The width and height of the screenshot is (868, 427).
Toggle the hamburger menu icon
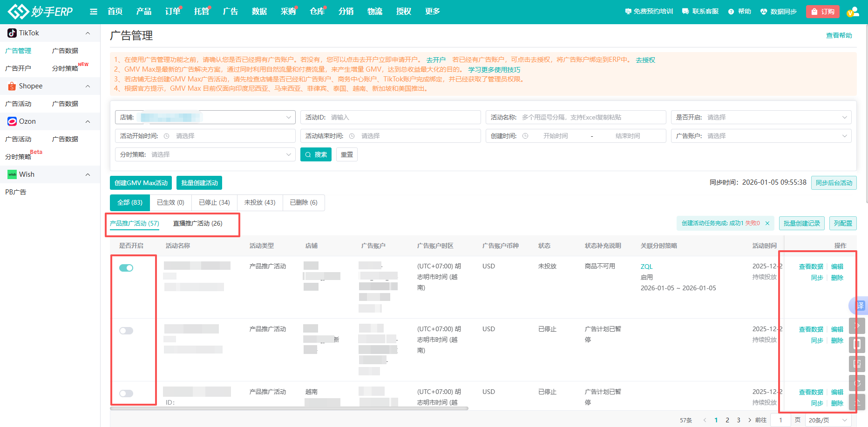coord(94,12)
